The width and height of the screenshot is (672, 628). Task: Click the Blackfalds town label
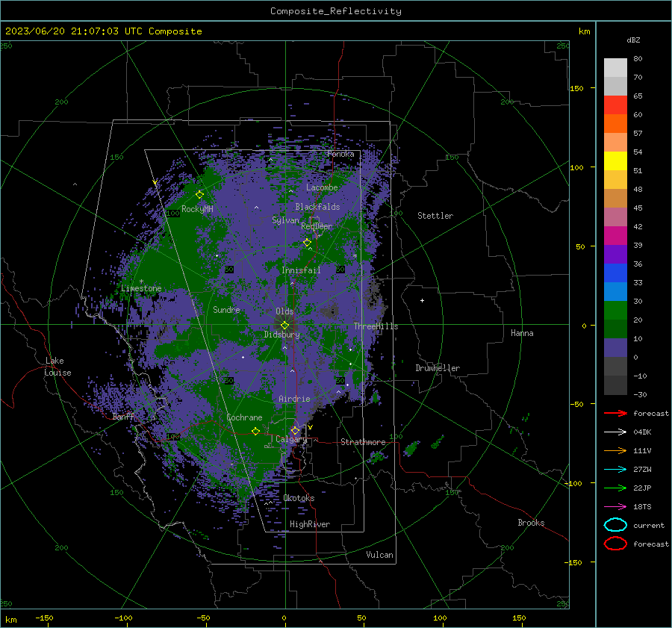pos(317,207)
